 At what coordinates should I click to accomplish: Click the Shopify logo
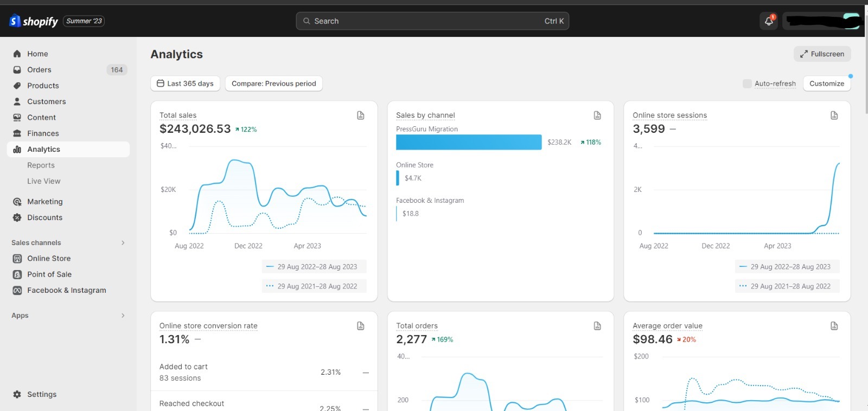pyautogui.click(x=34, y=21)
